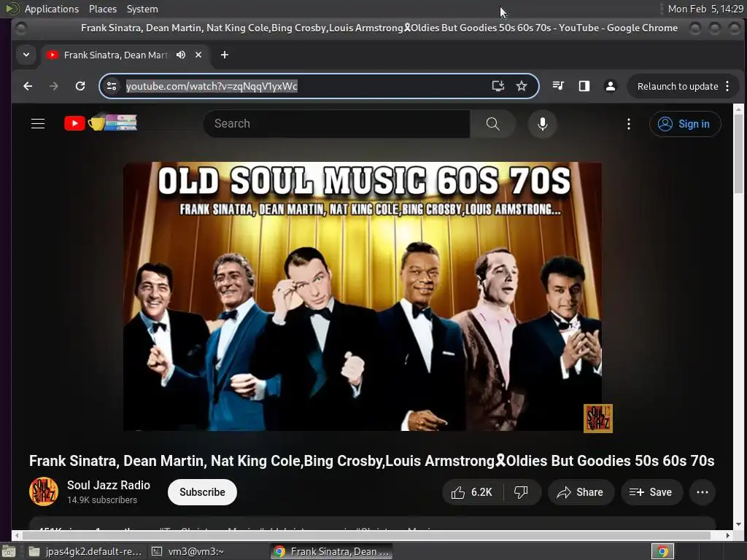Open the System menu
Image resolution: width=747 pixels, height=560 pixels.
[x=142, y=9]
